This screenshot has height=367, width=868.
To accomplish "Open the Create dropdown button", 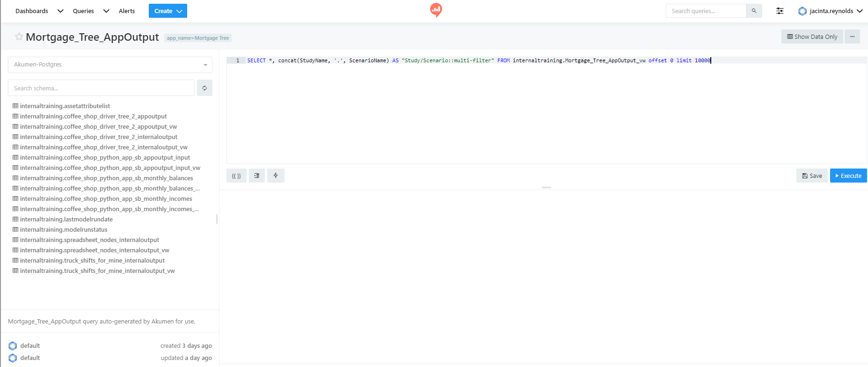I will [168, 11].
